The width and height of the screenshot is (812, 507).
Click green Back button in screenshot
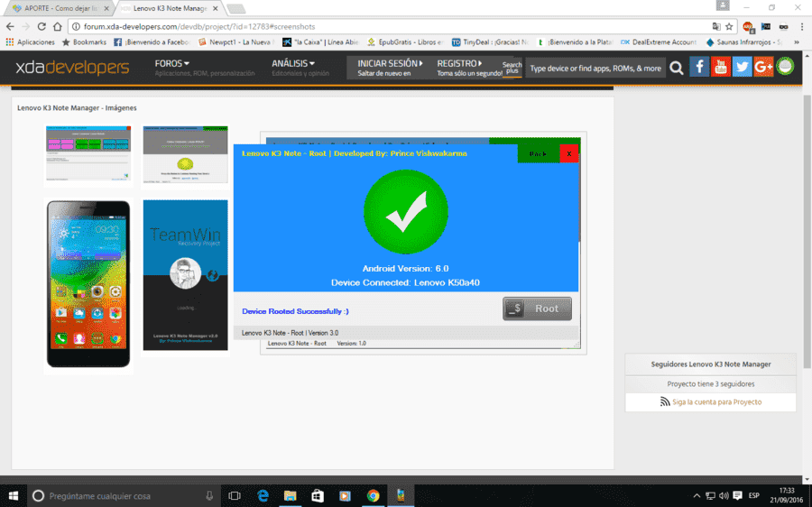click(538, 153)
